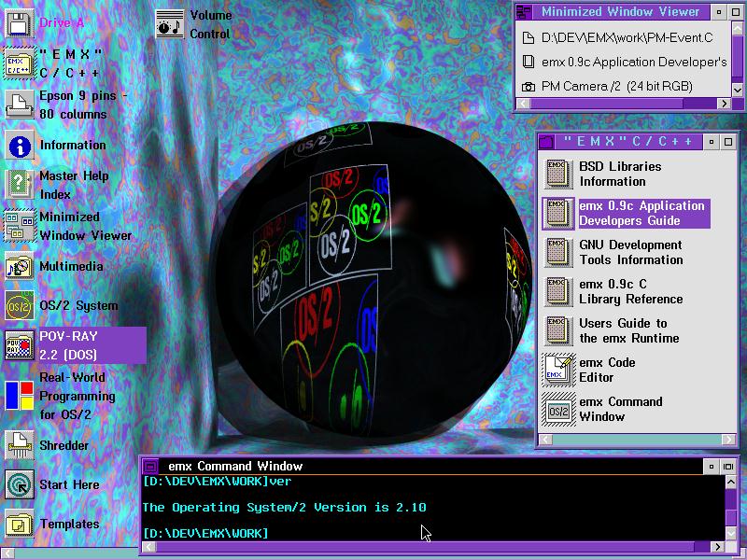The image size is (747, 560).
Task: Click left arrow of Minimized Window Viewer scrollbar
Action: click(x=523, y=104)
